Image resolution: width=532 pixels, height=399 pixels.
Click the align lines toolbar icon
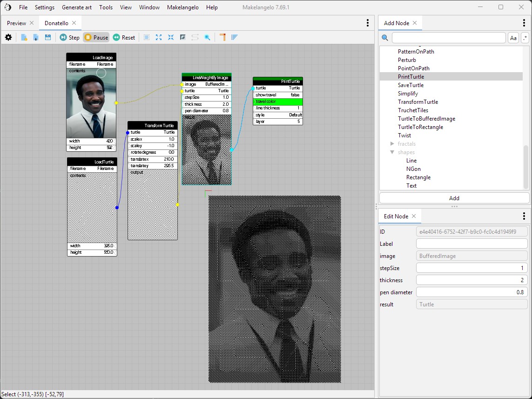point(235,37)
